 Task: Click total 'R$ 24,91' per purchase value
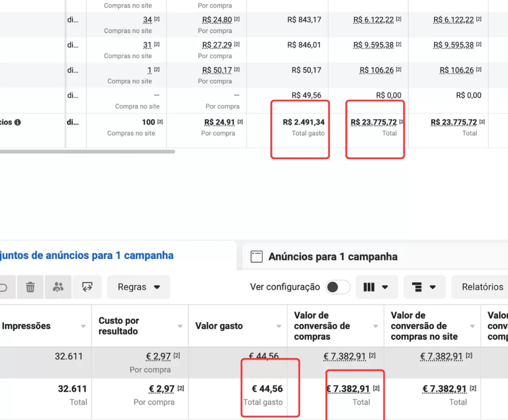pyautogui.click(x=220, y=122)
